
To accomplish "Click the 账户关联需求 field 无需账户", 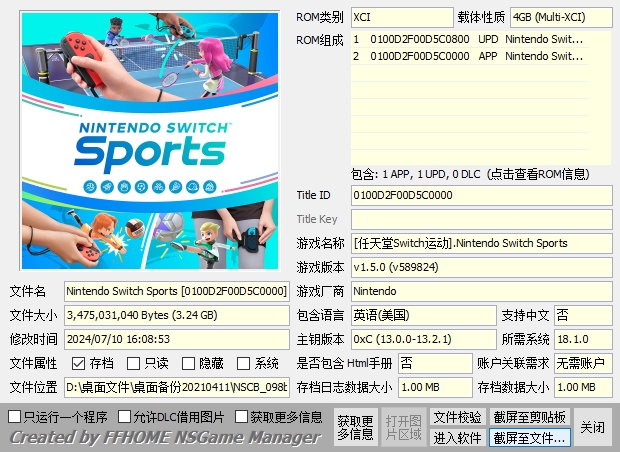I will pyautogui.click(x=583, y=363).
